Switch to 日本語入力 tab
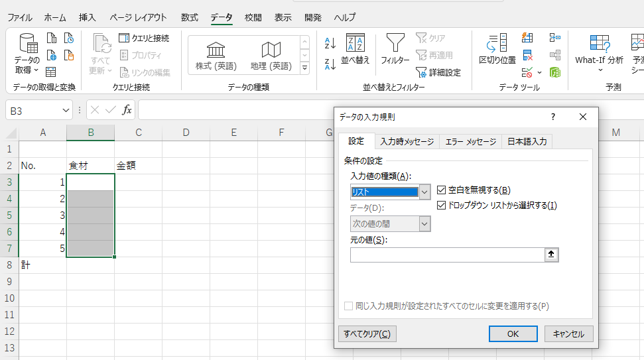 (527, 142)
